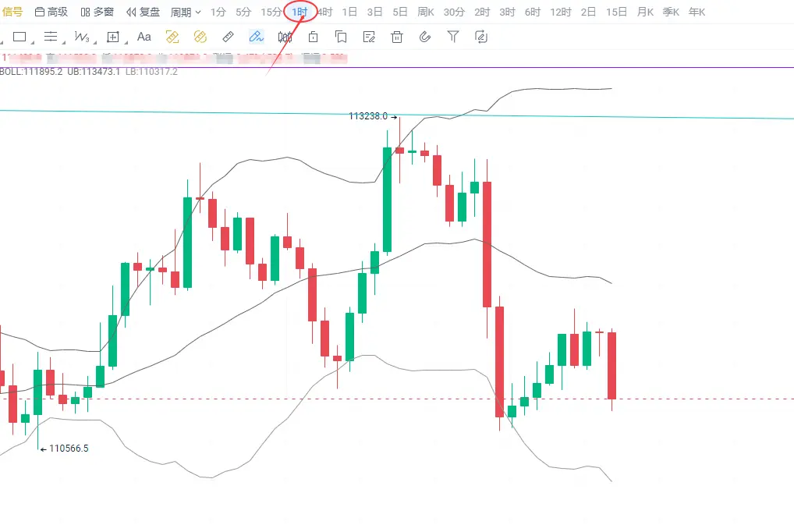794x532 pixels.
Task: Switch to the 1分 timeframe
Action: [218, 12]
